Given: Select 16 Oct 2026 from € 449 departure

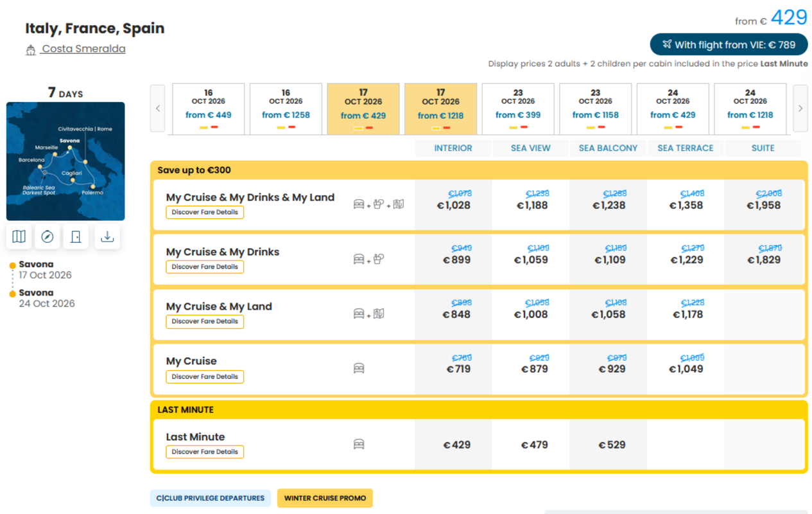Looking at the screenshot, I should (209, 109).
